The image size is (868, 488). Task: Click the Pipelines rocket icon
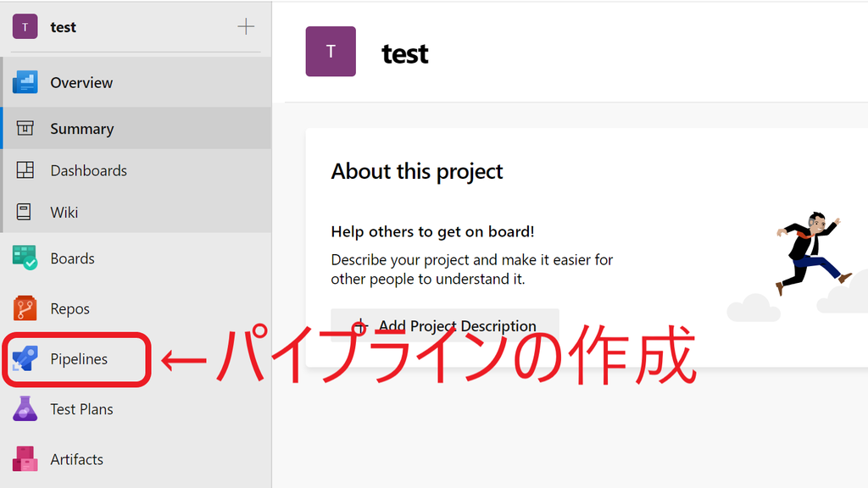click(25, 358)
